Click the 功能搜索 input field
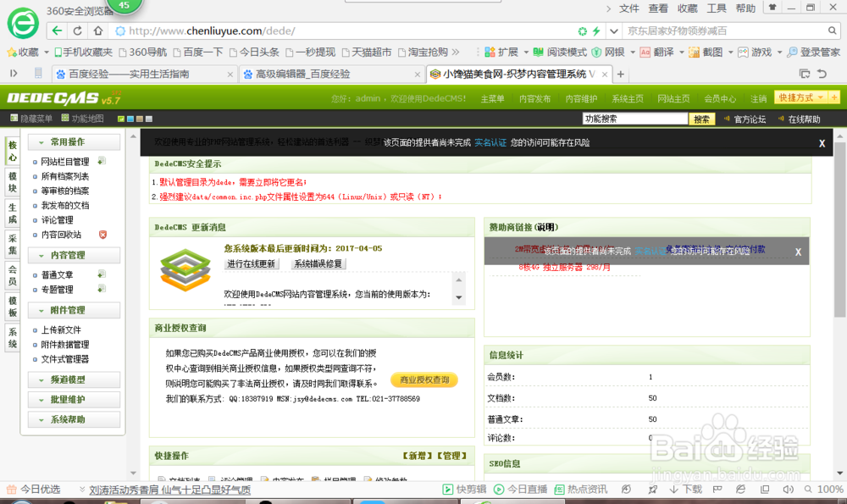 click(x=634, y=119)
